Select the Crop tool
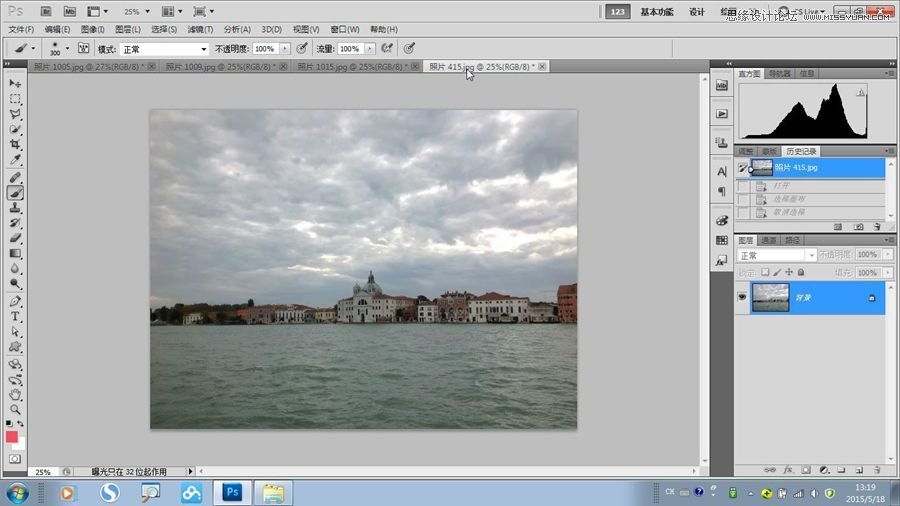Image resolution: width=900 pixels, height=506 pixels. pos(15,145)
